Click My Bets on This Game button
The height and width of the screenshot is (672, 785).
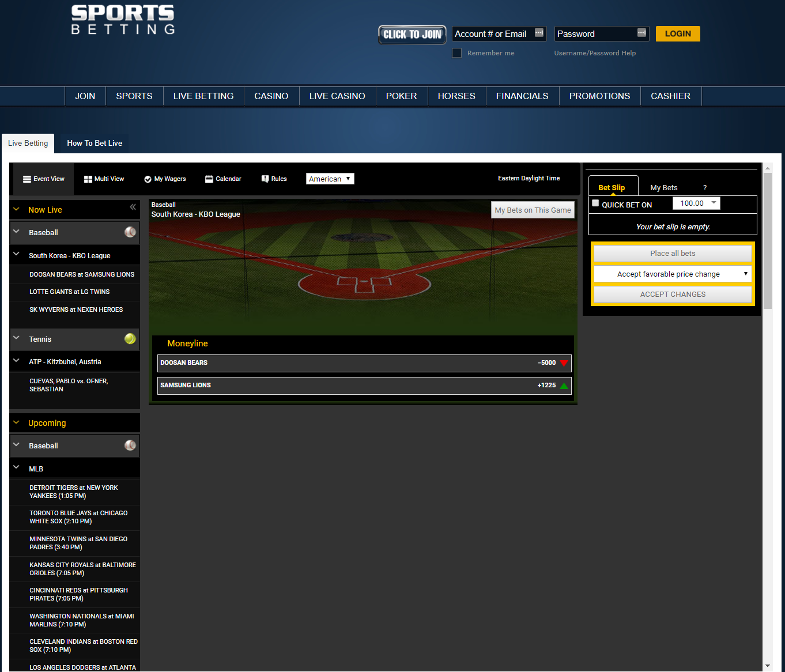(533, 210)
